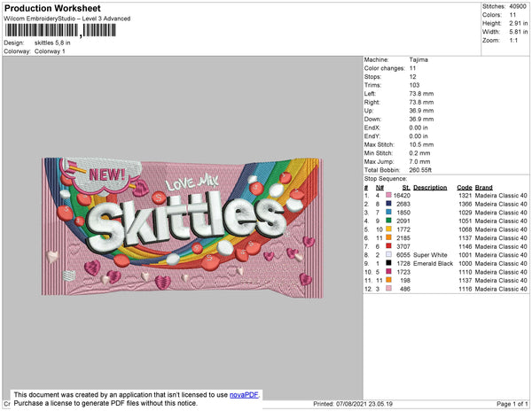Click the red swatch for code 1146

388,246
